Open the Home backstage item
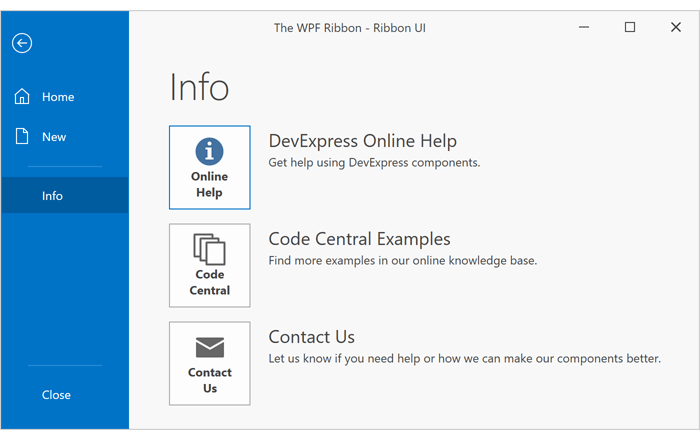This screenshot has height=440, width=700. pyautogui.click(x=65, y=97)
